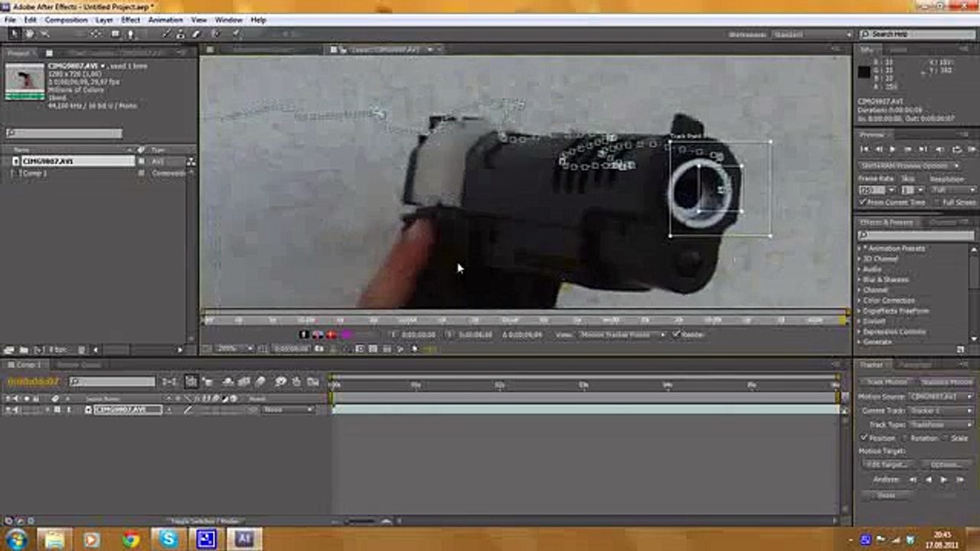The width and height of the screenshot is (980, 551).
Task: Enable Scale checkbox in Tracker
Action: tap(945, 438)
